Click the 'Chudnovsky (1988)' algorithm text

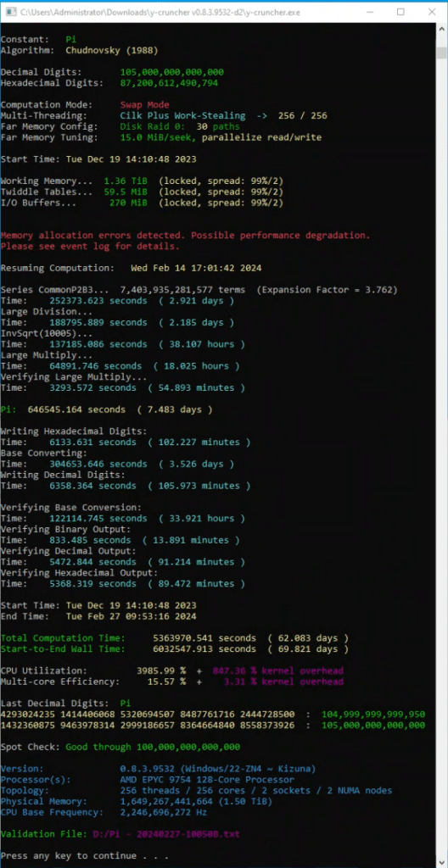(x=112, y=50)
